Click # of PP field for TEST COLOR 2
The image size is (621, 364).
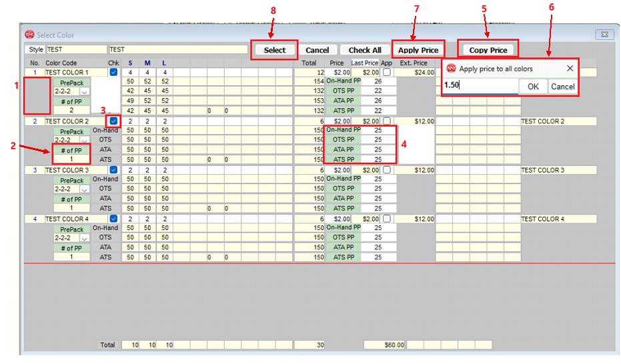click(x=71, y=159)
